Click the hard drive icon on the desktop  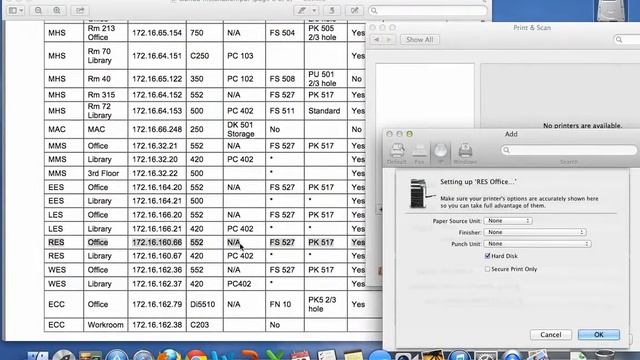click(611, 10)
